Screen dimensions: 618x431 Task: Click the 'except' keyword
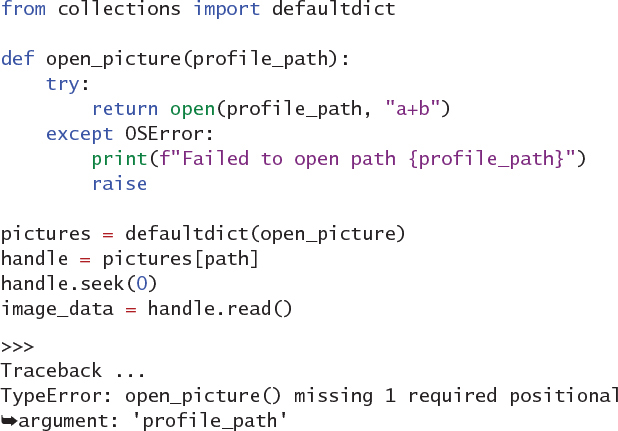80,133
